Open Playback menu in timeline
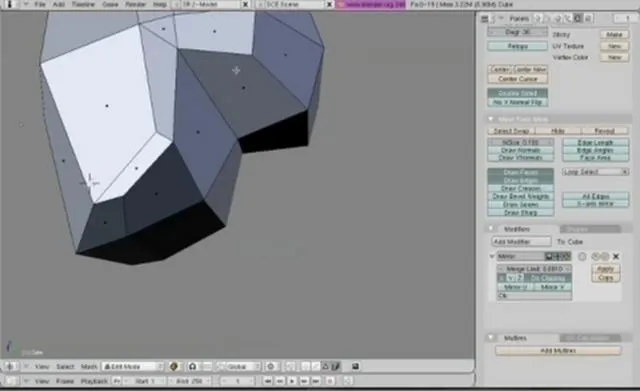The width and height of the screenshot is (640, 391). click(94, 381)
